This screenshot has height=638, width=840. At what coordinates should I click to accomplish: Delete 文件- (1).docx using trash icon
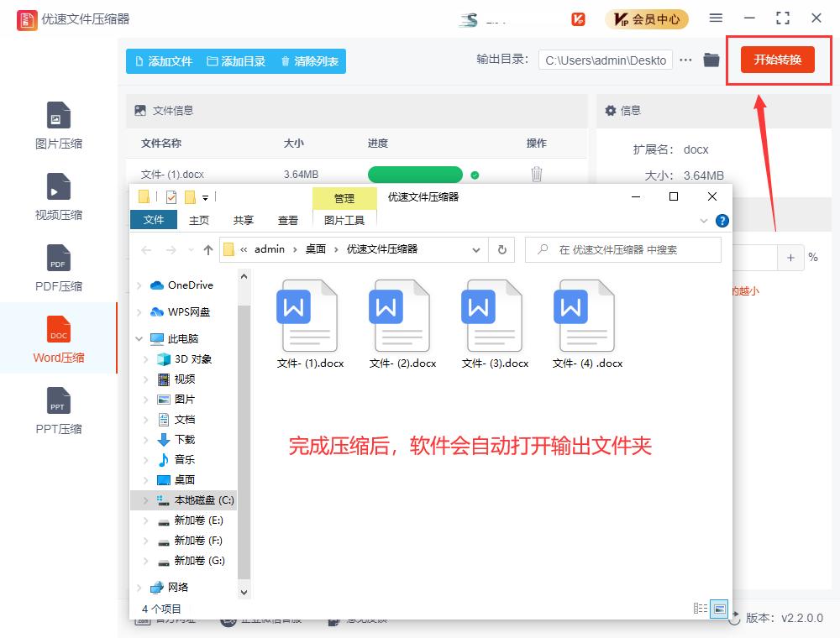536,174
